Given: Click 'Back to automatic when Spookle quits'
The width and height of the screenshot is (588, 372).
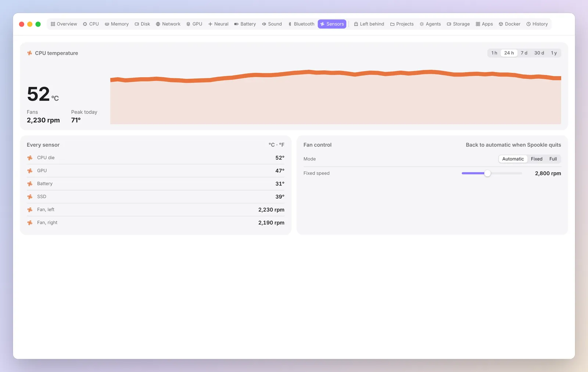Looking at the screenshot, I should pos(513,145).
